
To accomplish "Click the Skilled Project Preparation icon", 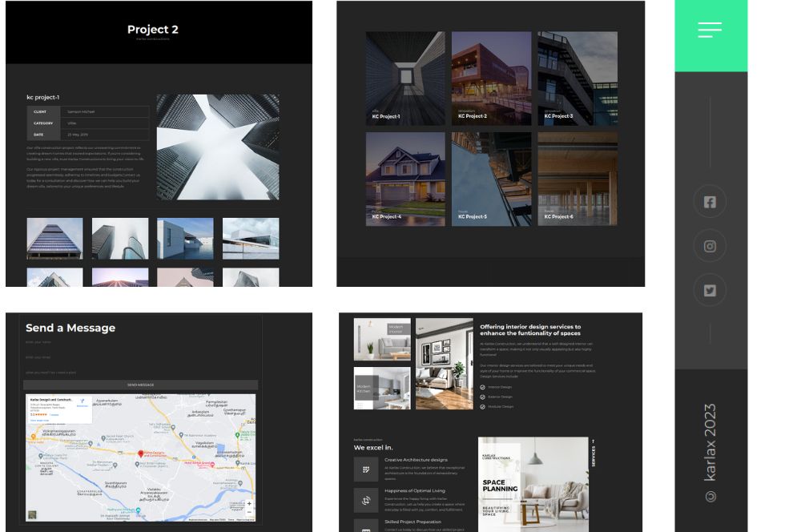I will tap(366, 529).
